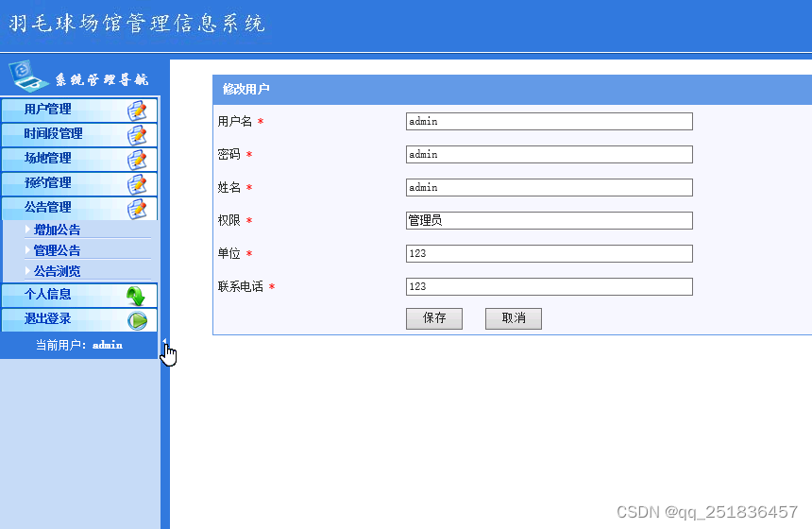Click the 用户名 field label
The image size is (812, 529).
(234, 121)
